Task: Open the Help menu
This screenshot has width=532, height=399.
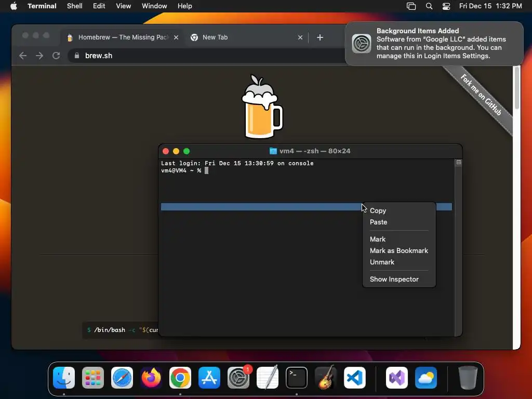Action: pyautogui.click(x=184, y=6)
